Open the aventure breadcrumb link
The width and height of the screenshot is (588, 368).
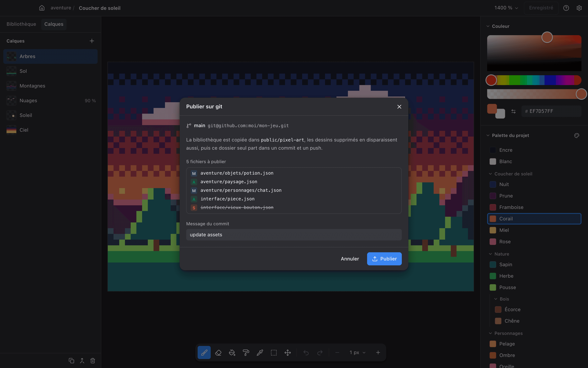(61, 8)
